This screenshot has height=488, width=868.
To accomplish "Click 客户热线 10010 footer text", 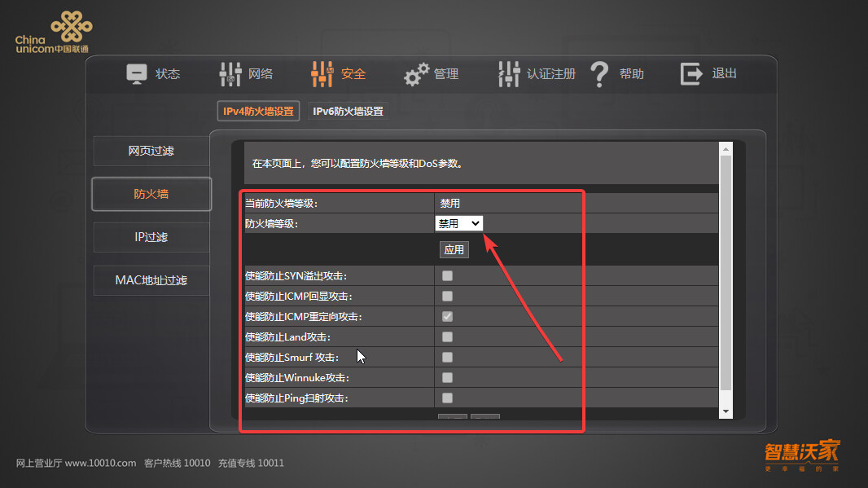I will pyautogui.click(x=178, y=463).
